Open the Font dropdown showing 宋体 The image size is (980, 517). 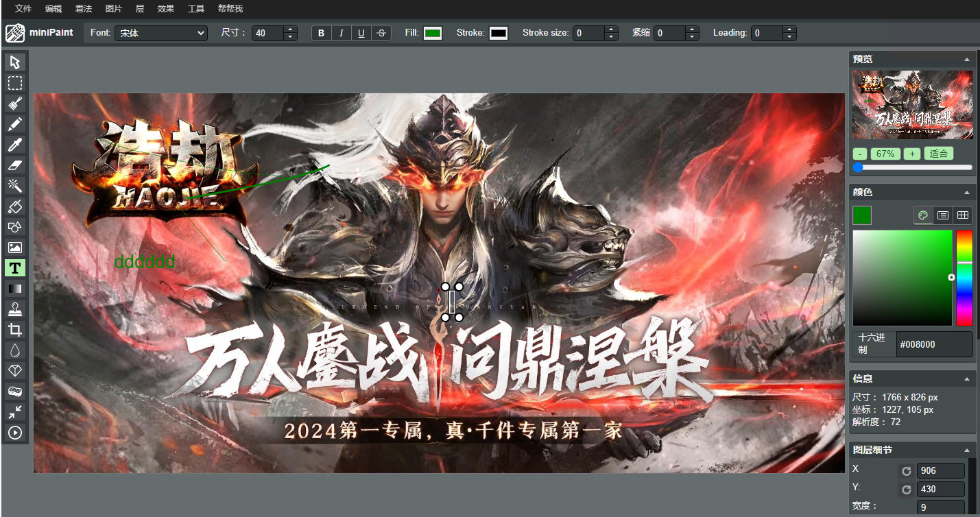[160, 33]
